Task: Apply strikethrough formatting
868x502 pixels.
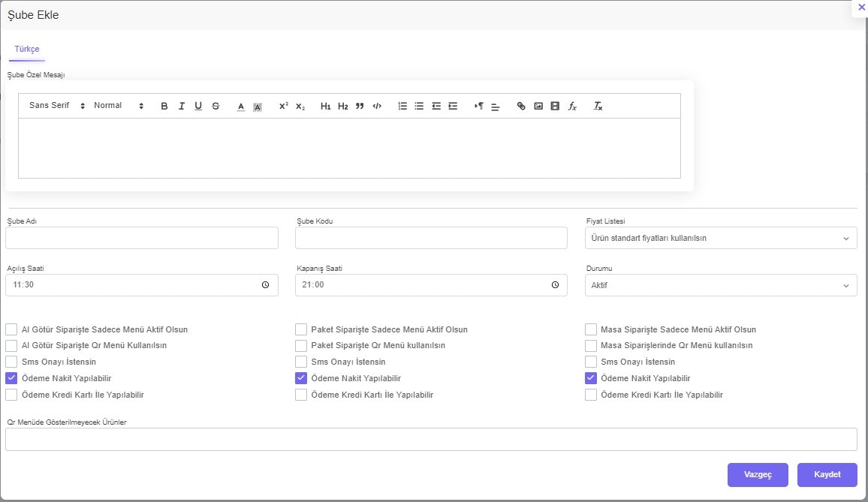Action: tap(215, 107)
